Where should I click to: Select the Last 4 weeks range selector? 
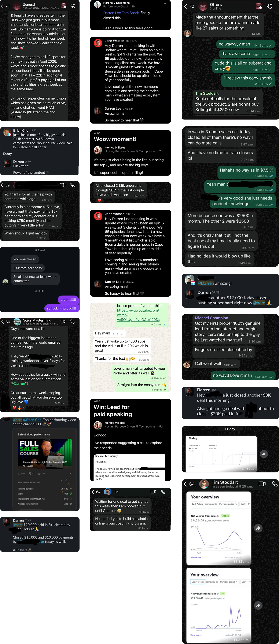click(x=198, y=582)
